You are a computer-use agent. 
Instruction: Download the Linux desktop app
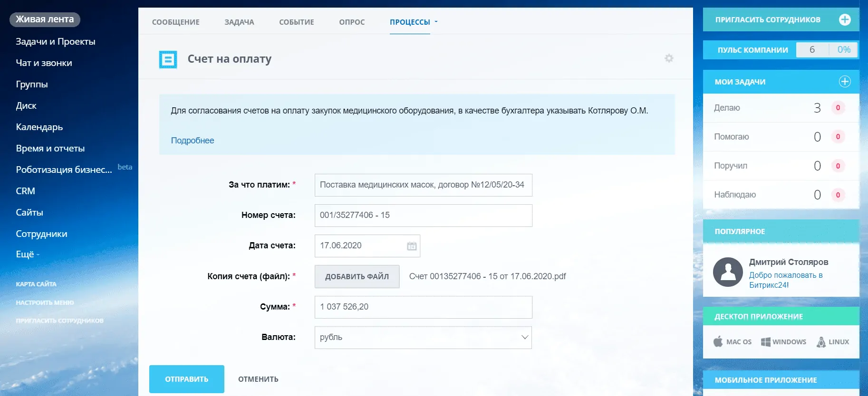[x=833, y=342]
